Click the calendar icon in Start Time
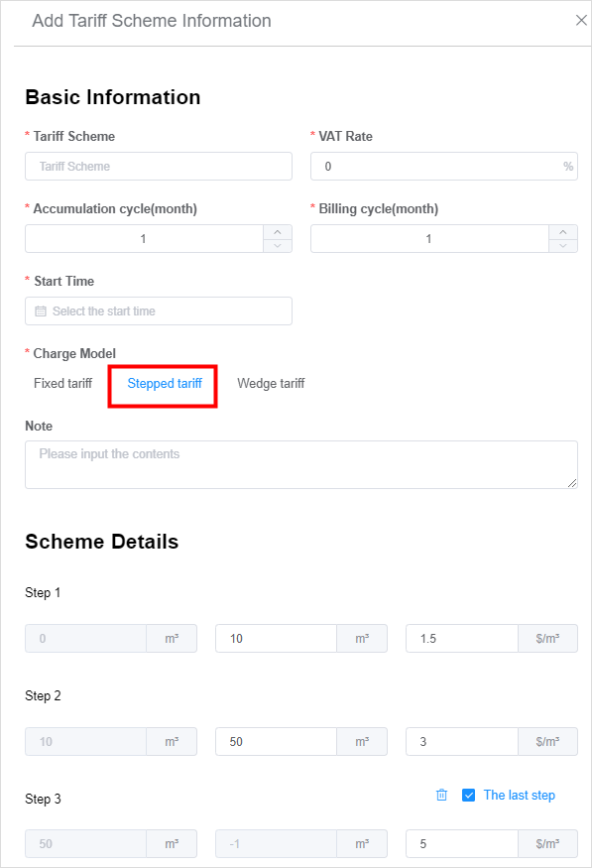 click(x=41, y=311)
